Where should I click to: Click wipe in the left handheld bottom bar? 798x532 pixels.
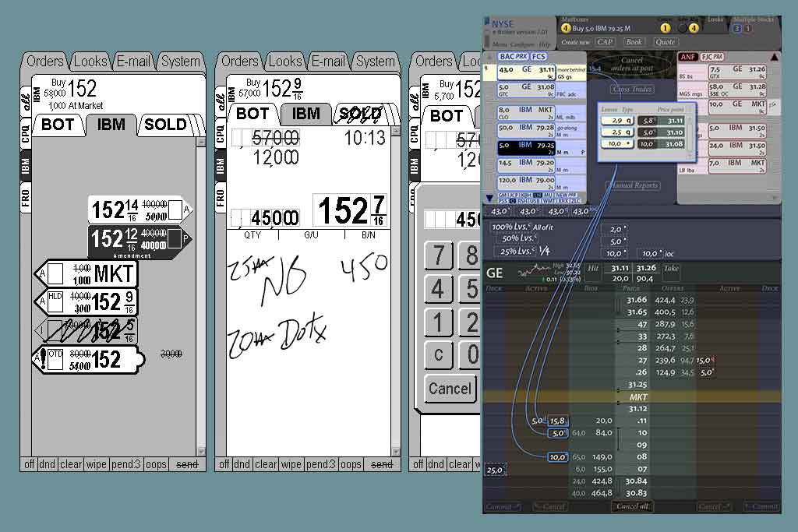pos(96,464)
